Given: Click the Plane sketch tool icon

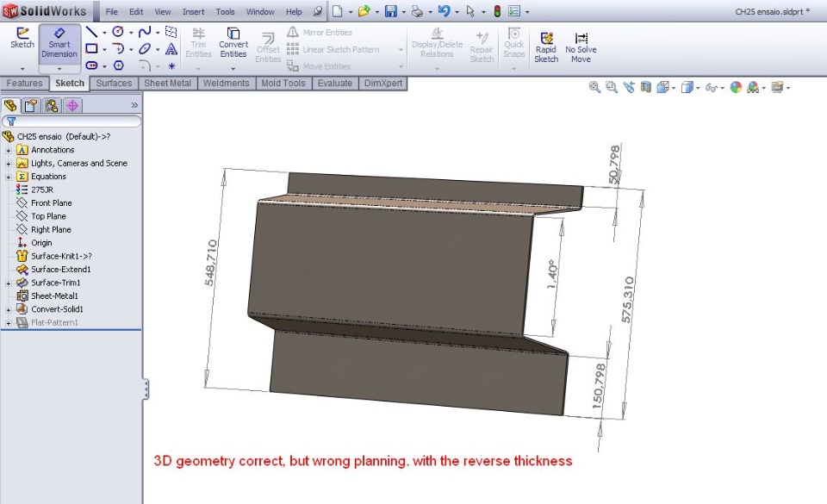Looking at the screenshot, I should click(x=171, y=32).
